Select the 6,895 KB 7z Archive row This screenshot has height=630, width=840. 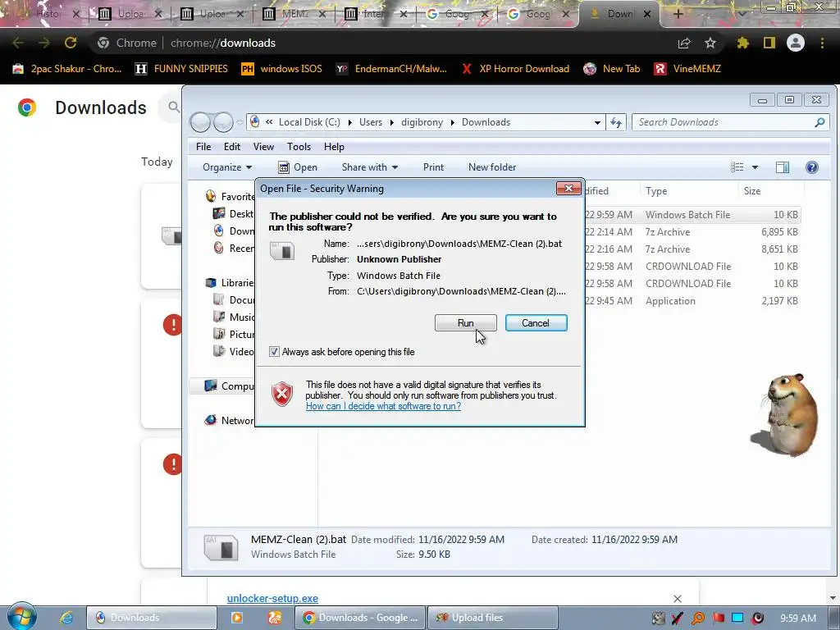[x=692, y=232]
